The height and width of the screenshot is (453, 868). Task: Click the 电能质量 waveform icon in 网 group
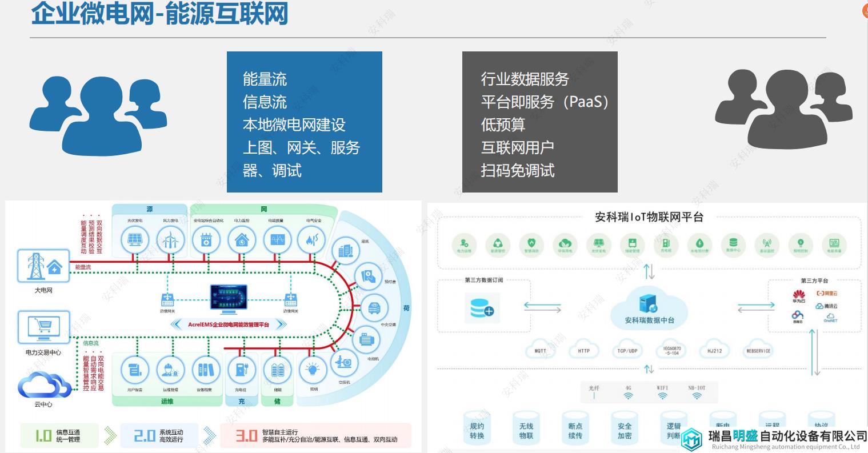[x=277, y=240]
